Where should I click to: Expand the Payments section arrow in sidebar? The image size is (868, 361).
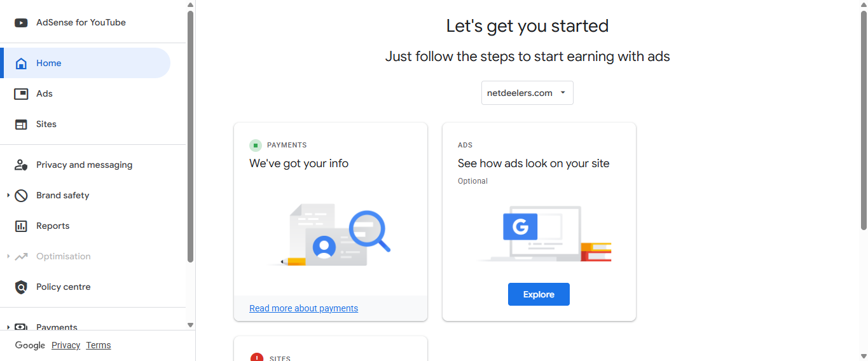click(x=8, y=327)
